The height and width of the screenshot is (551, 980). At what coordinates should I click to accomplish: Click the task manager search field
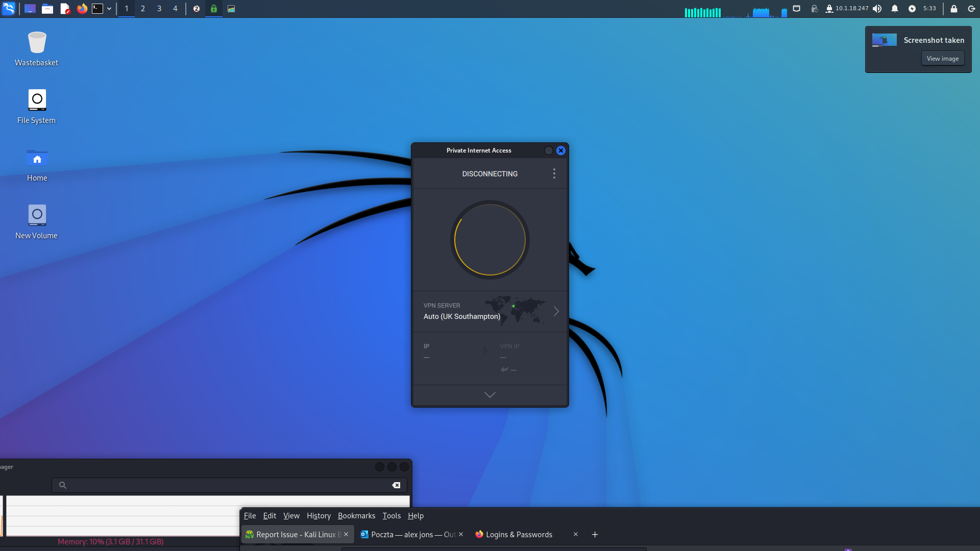tap(230, 485)
